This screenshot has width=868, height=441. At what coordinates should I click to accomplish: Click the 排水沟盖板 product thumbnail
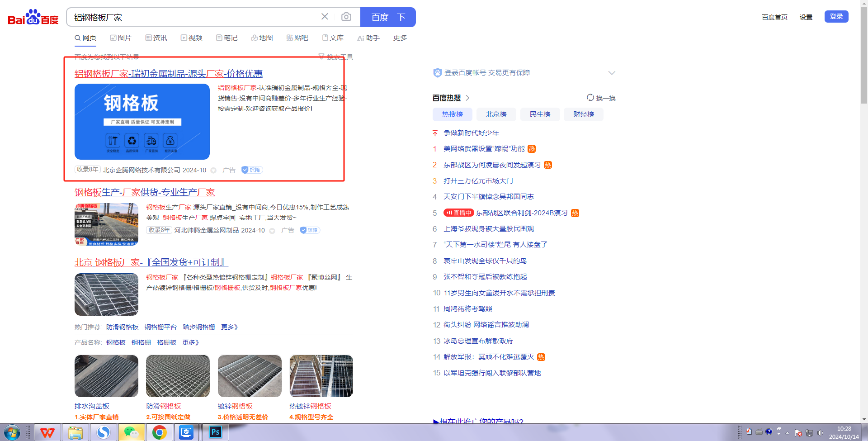pos(106,376)
